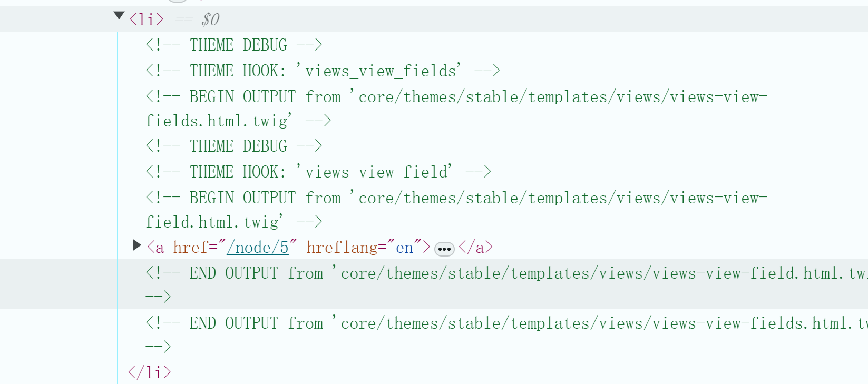Click the hreflang attribute name
868x384 pixels.
343,247
